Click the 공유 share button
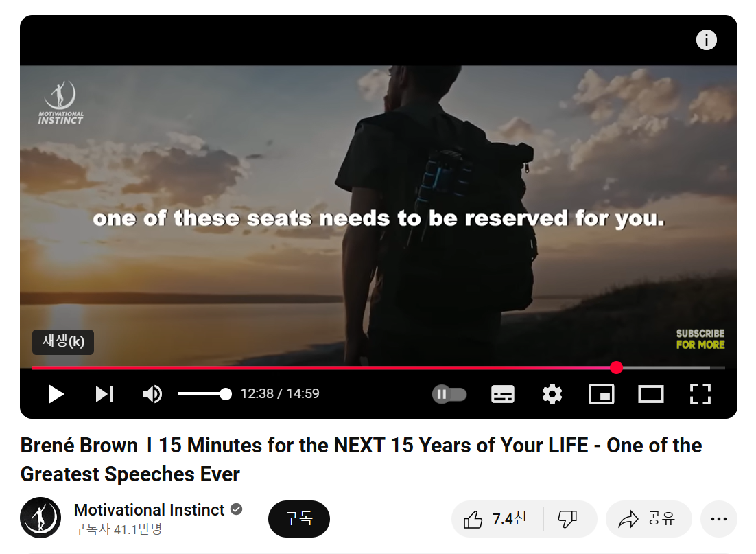 point(648,519)
